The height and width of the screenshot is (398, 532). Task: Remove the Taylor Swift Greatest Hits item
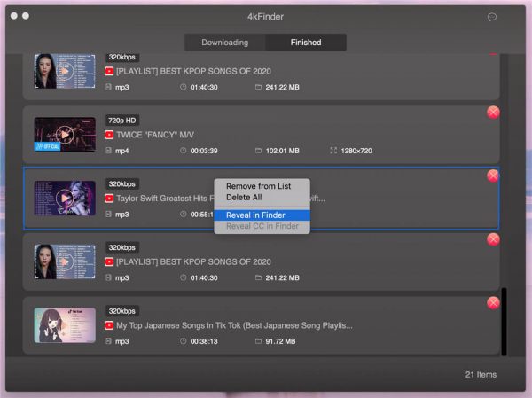click(493, 176)
